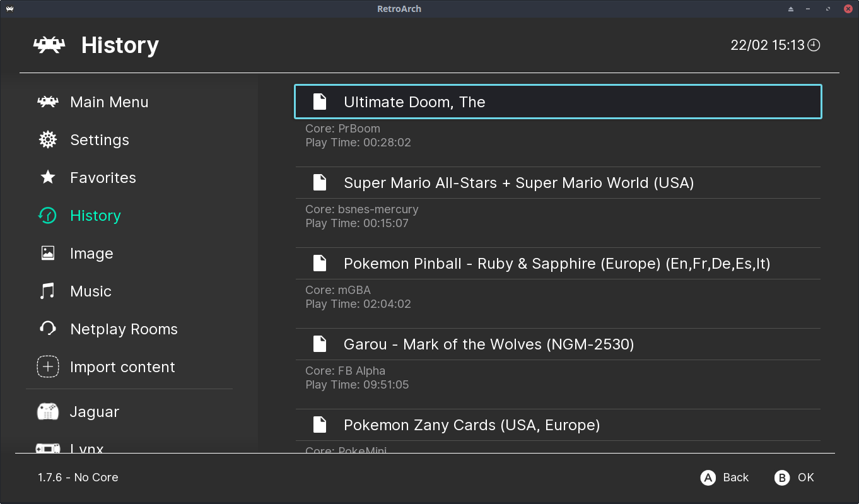The height and width of the screenshot is (504, 859).
Task: Click the Core: bsnes-mercury text
Action: click(362, 209)
